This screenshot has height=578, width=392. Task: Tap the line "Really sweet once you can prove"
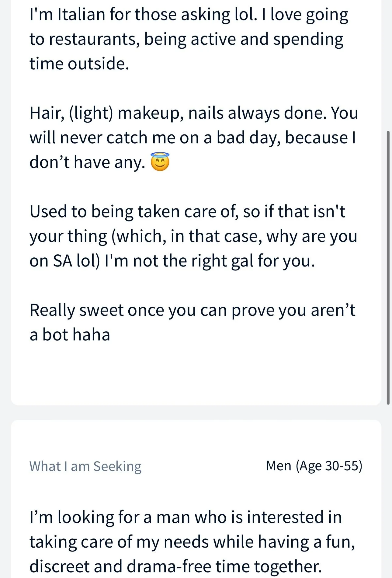(x=192, y=310)
